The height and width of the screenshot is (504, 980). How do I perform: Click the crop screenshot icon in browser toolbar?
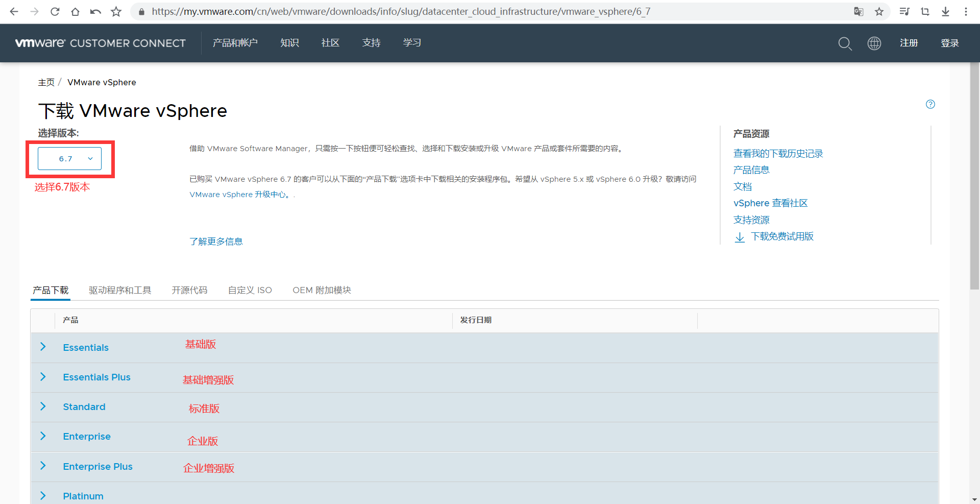tap(925, 12)
